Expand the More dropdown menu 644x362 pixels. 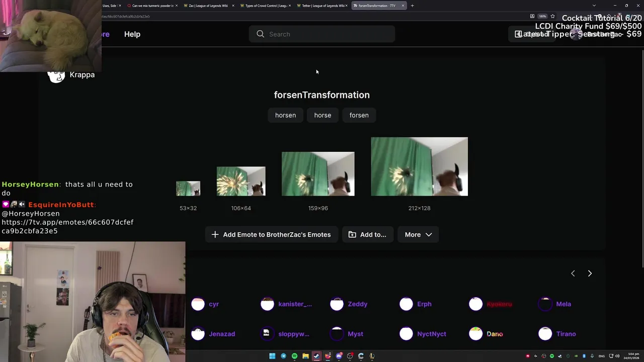[x=418, y=234]
